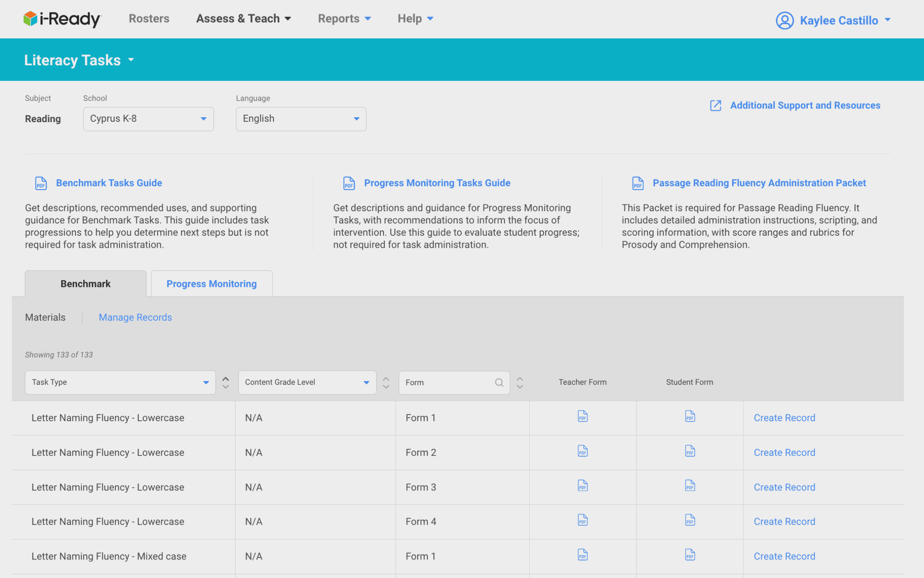Open the Progress Monitoring Tasks Guide PDF icon
This screenshot has height=578, width=924.
pyautogui.click(x=349, y=183)
